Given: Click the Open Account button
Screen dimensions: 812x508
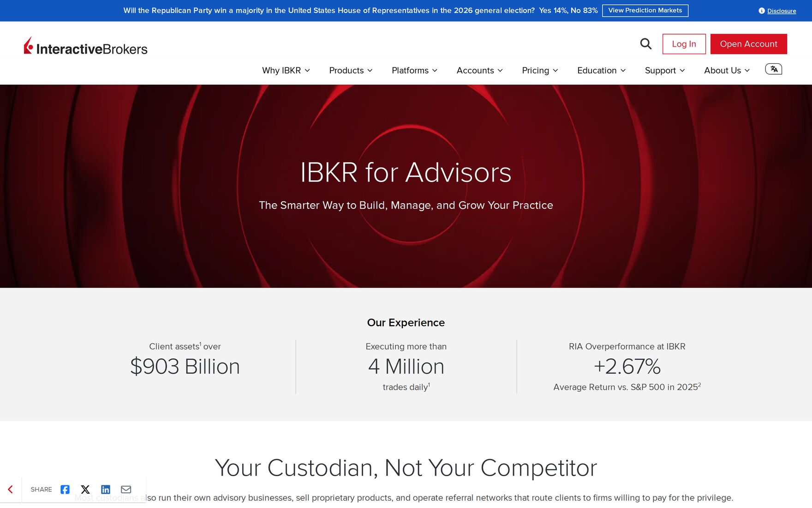Looking at the screenshot, I should pos(748,44).
